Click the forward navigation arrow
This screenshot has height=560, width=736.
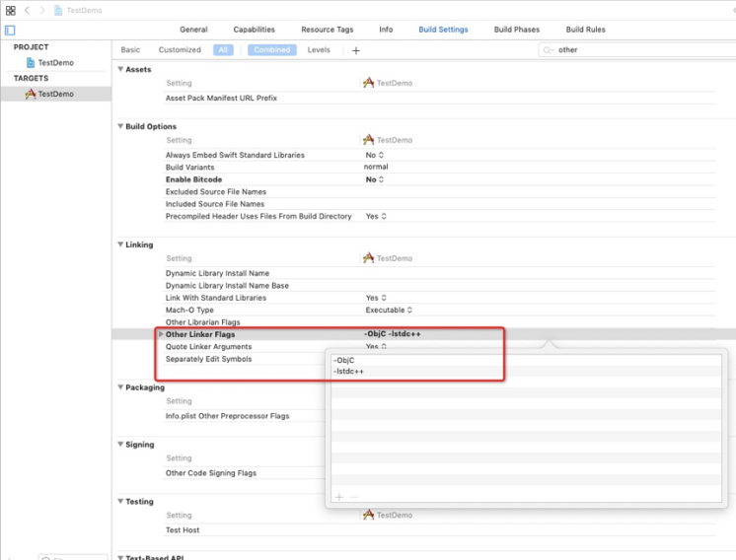40,9
